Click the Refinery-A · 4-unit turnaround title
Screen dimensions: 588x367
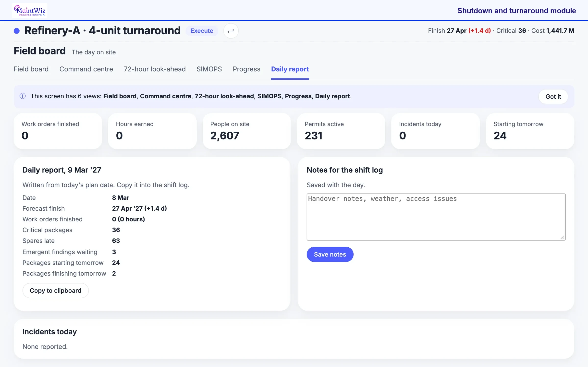click(x=102, y=31)
